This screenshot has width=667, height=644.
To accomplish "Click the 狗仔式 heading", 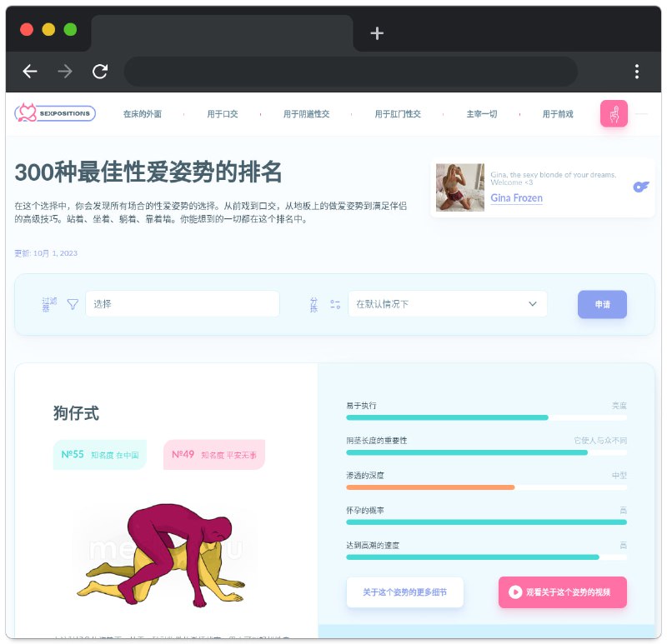I will tap(76, 413).
